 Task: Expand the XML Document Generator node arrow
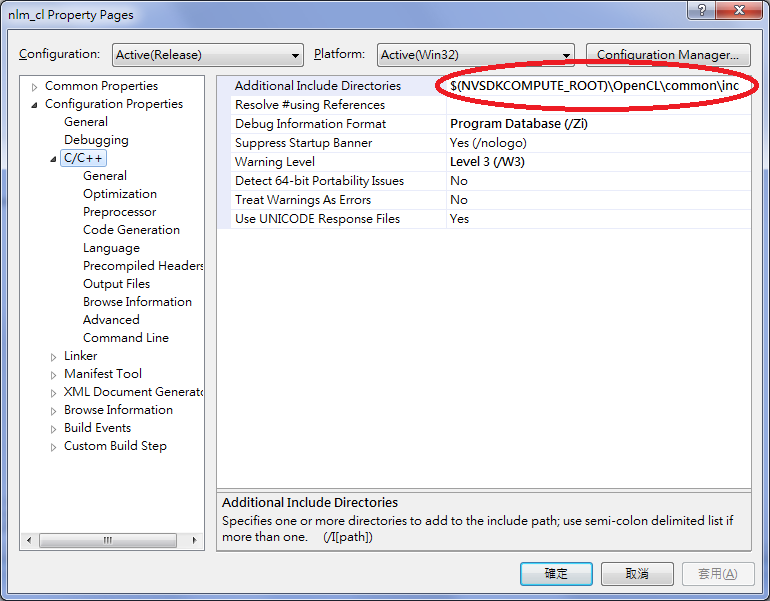(x=53, y=393)
